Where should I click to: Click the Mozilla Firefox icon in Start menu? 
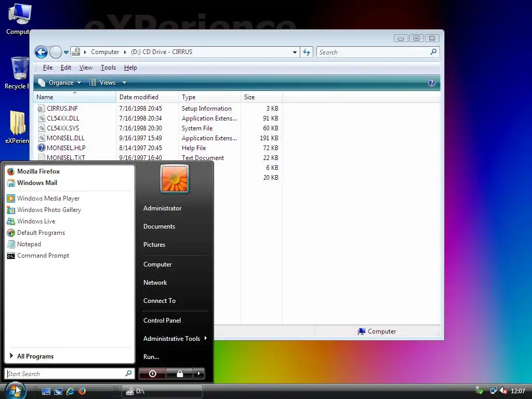tap(11, 171)
